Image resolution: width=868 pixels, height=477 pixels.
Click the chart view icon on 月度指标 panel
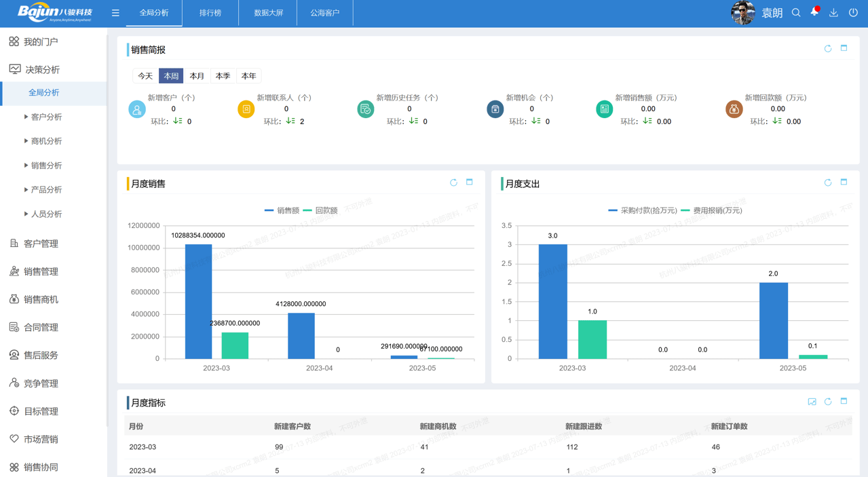click(x=812, y=402)
